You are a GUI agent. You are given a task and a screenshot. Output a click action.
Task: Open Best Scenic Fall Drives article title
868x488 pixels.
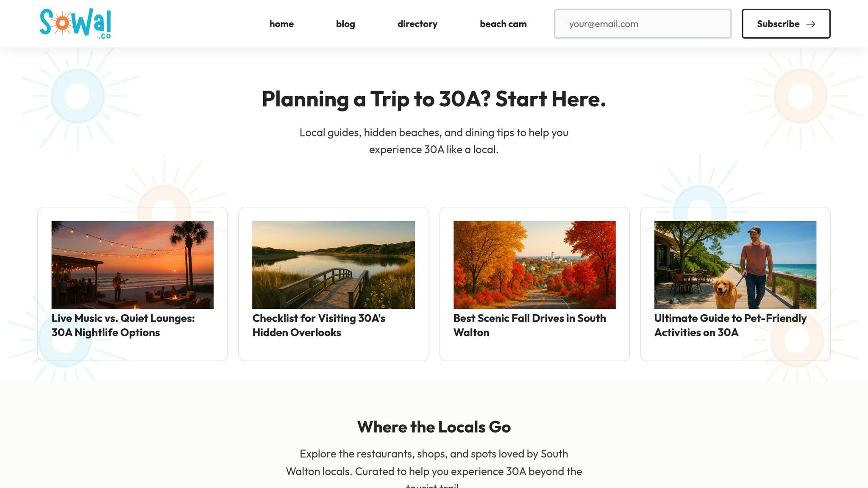tap(529, 325)
